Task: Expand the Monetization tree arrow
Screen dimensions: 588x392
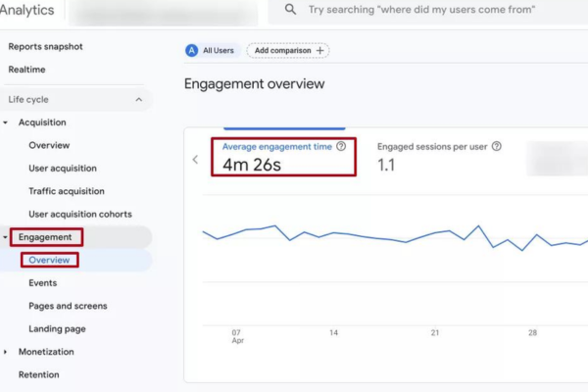Action: pyautogui.click(x=5, y=352)
